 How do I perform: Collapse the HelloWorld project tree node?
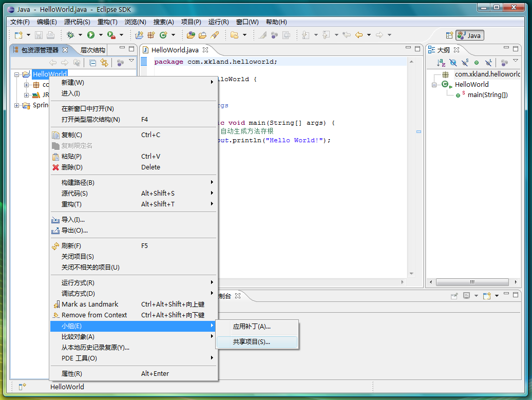[x=16, y=74]
